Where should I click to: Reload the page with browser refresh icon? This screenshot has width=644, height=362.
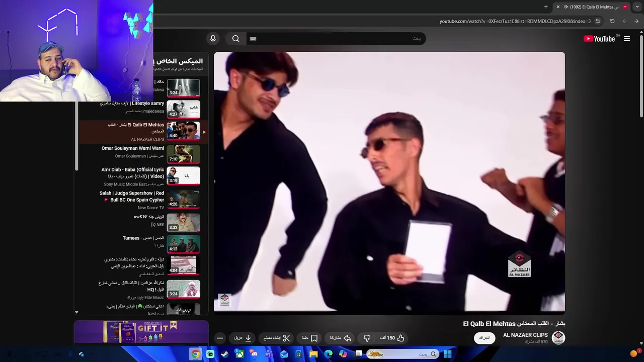click(x=612, y=21)
